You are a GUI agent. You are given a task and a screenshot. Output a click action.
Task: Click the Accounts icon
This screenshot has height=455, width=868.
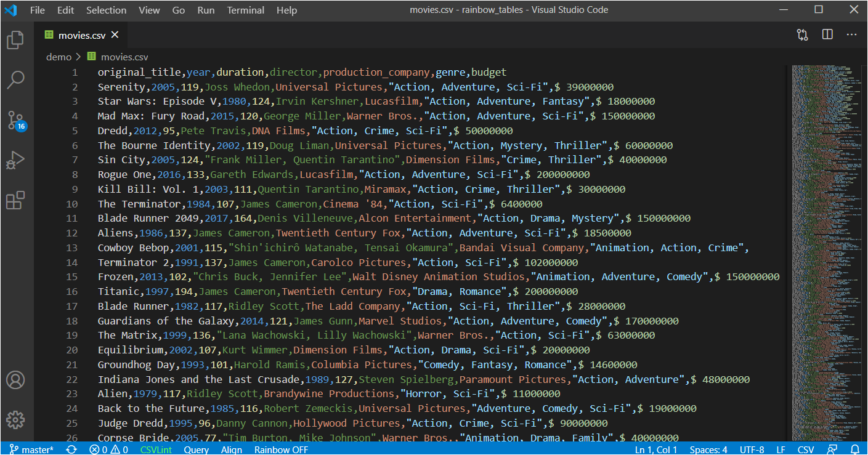tap(15, 381)
